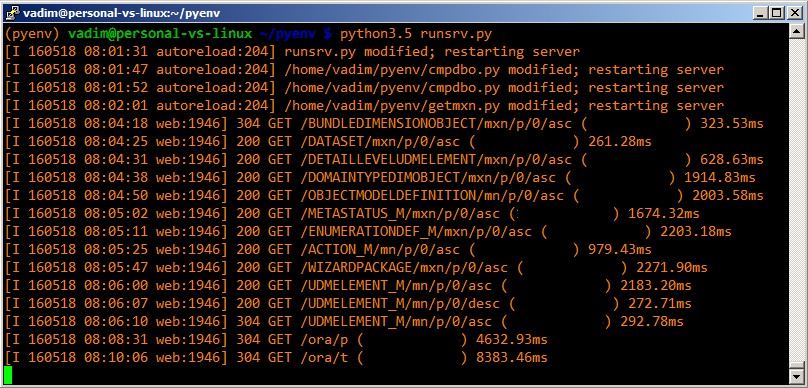Screen dimensions: 808x388
Task: Click the green terminal cursor block
Action: tap(8, 375)
